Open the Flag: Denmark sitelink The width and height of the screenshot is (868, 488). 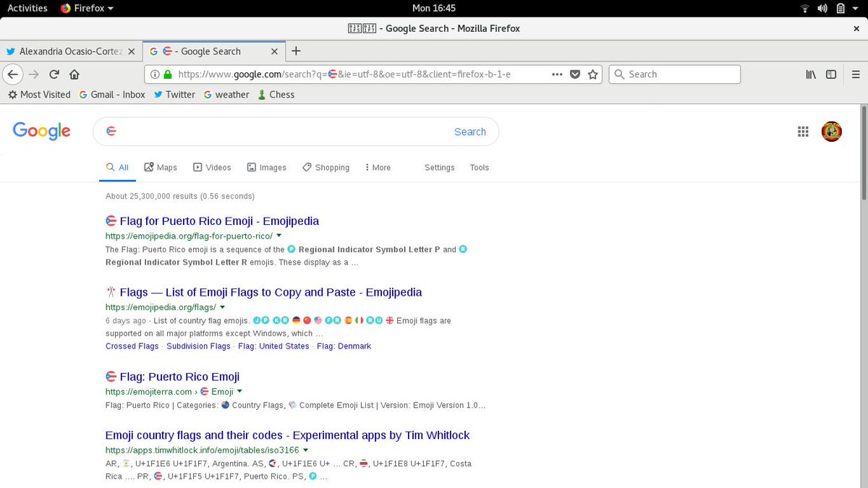(x=344, y=346)
